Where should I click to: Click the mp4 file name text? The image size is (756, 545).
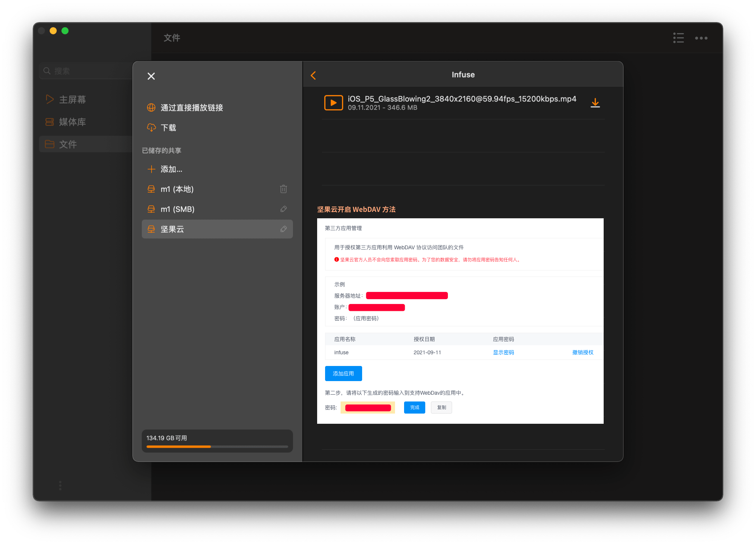(x=462, y=99)
